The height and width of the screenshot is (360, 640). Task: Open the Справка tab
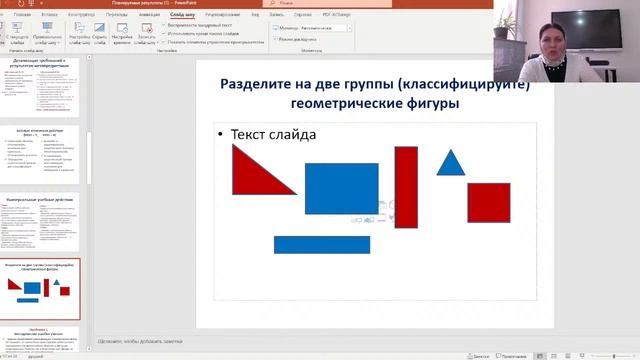pyautogui.click(x=302, y=15)
